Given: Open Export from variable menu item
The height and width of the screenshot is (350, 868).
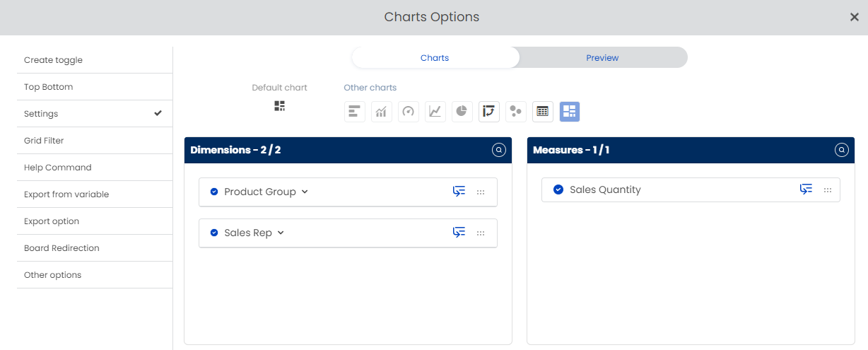Looking at the screenshot, I should (95, 194).
